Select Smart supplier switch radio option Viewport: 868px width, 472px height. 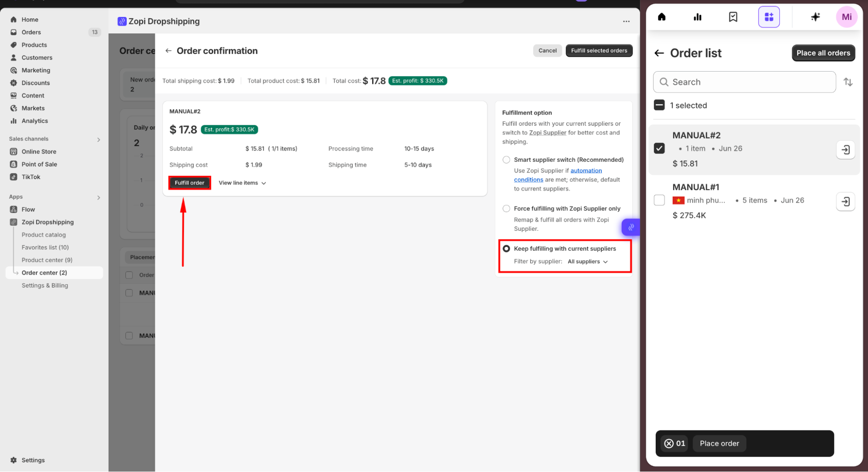click(x=506, y=160)
